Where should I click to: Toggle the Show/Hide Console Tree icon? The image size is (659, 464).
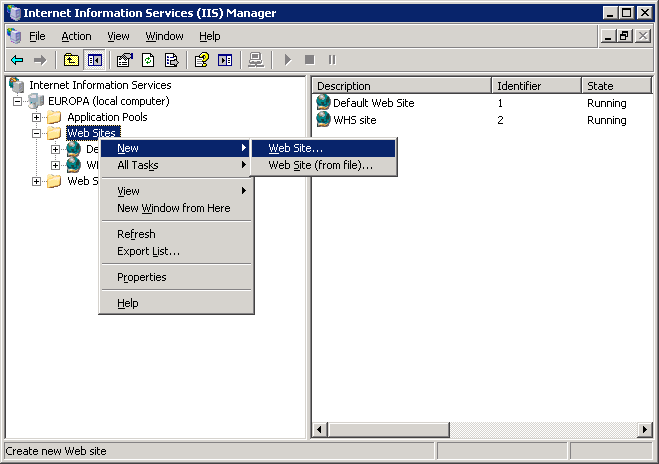pos(95,60)
